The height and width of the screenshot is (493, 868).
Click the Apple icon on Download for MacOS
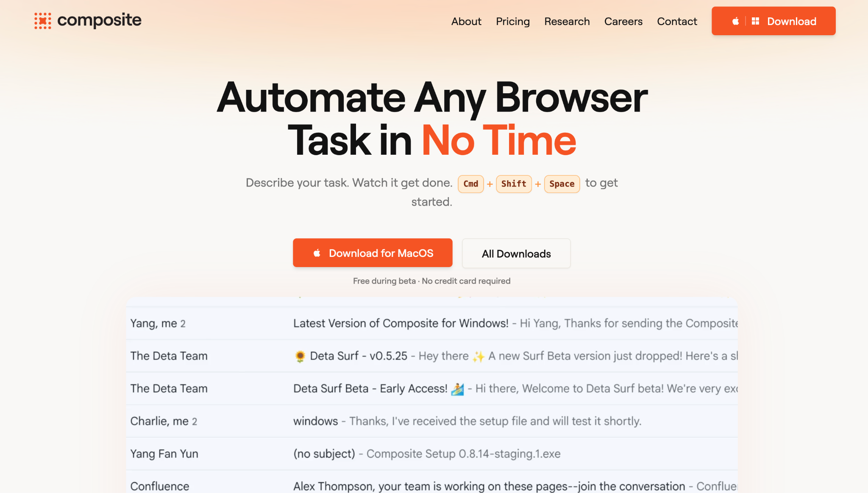(317, 253)
